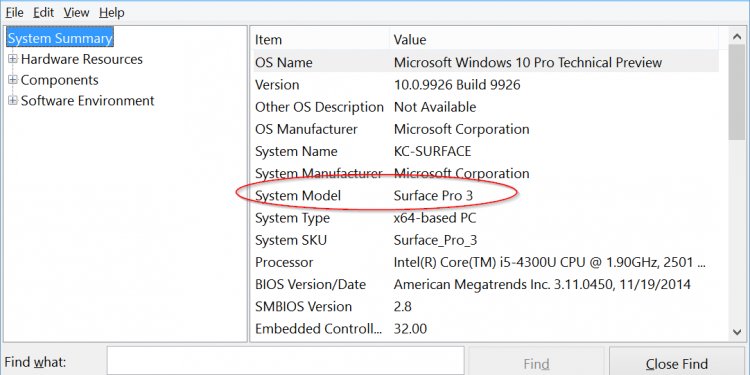Click the American Megatrends BIOS value
This screenshot has height=375, width=750.
542,285
